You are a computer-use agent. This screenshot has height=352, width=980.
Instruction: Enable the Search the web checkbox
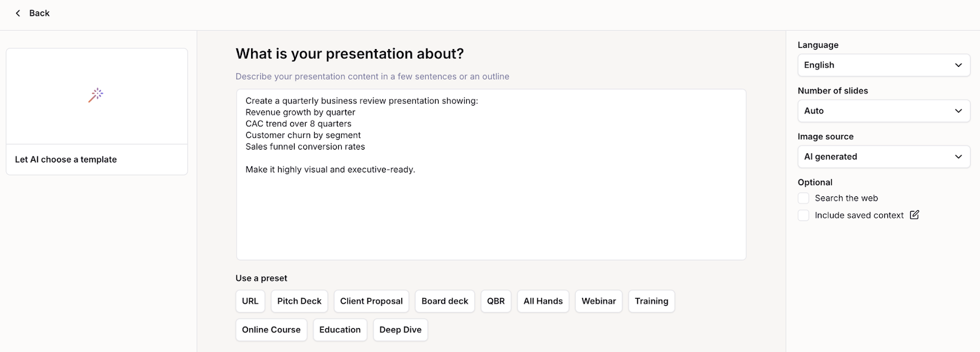804,198
